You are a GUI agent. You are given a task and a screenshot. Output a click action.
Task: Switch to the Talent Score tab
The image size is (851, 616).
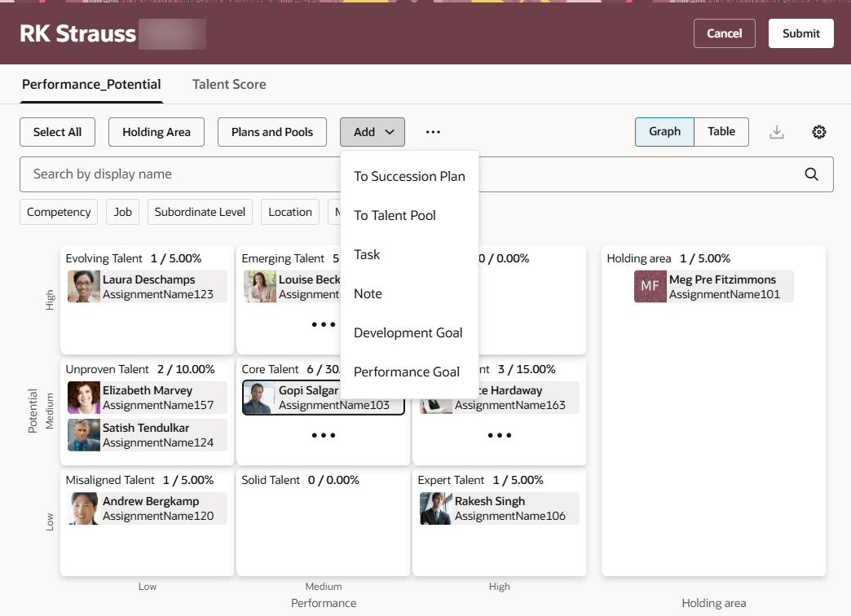click(x=228, y=84)
